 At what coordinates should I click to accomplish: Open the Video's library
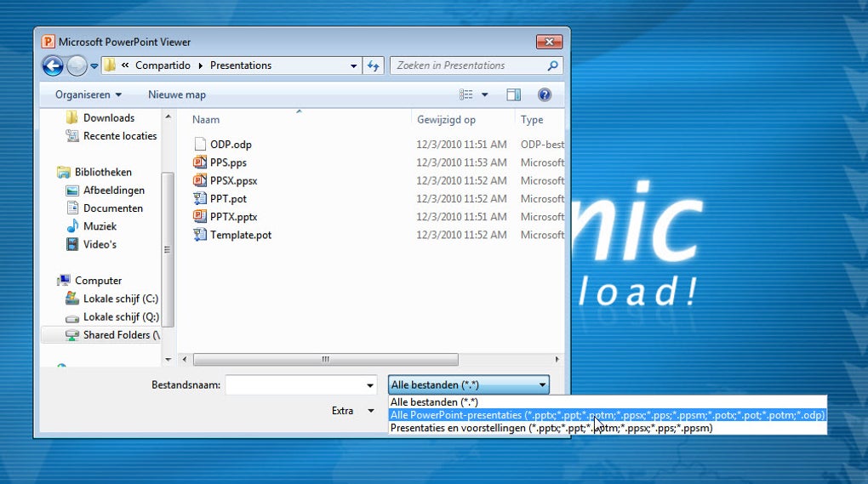tap(100, 244)
